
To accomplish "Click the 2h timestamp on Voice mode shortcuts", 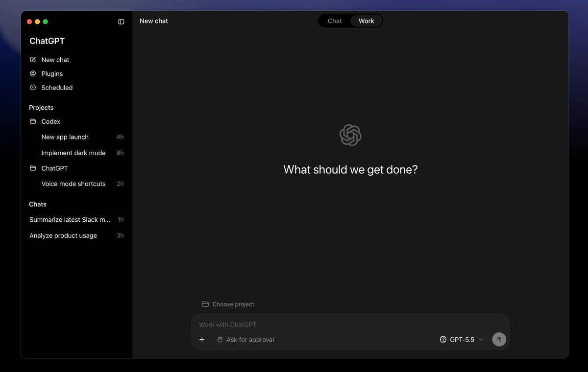I will 120,184.
